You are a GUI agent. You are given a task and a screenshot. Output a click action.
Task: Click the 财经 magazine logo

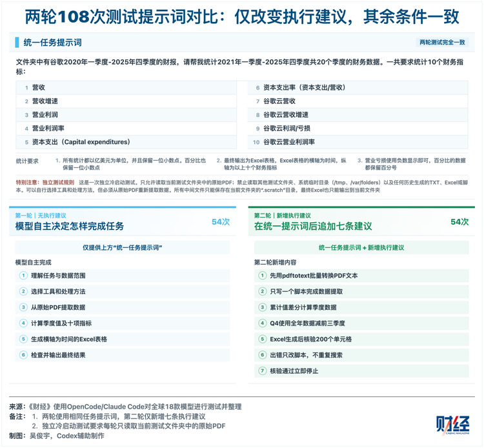point(453,425)
